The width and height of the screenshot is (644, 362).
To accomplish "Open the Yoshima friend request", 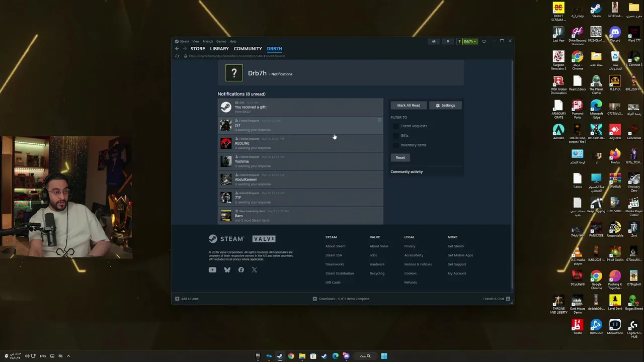I will (300, 161).
